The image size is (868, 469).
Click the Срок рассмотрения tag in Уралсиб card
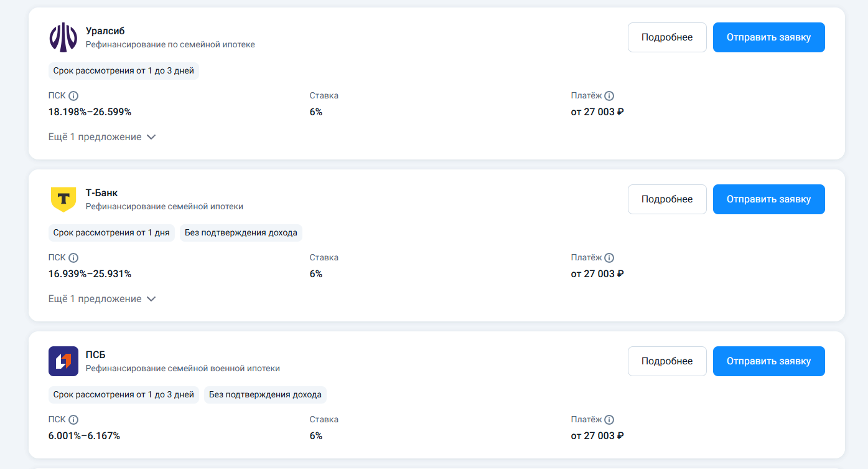click(x=124, y=71)
